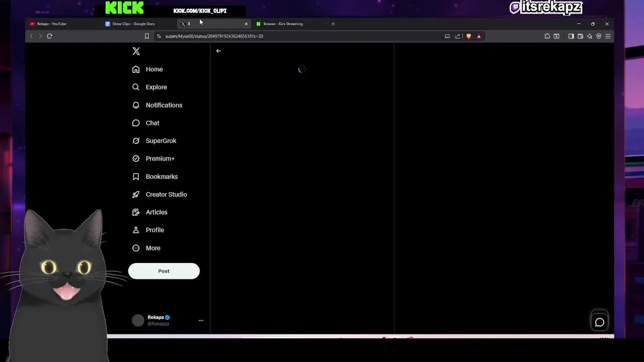Click the Rekapz account avatar
The image size is (644, 362).
coord(138,320)
